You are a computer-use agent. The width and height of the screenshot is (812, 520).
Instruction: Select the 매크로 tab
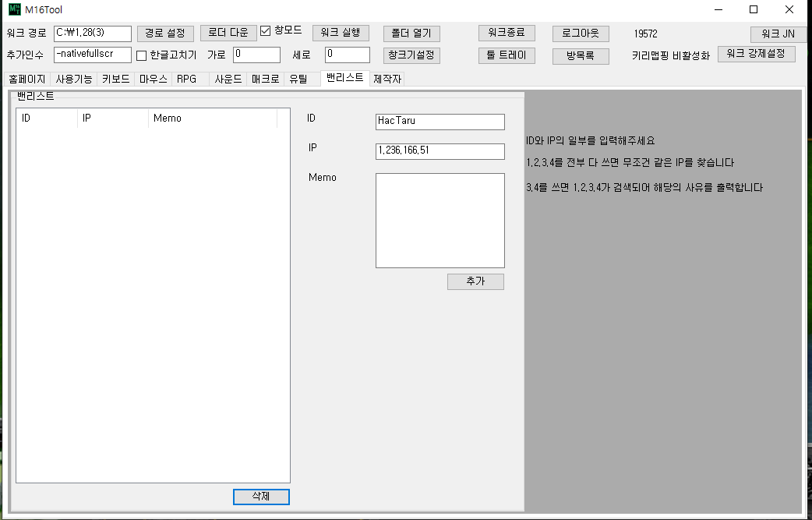point(265,80)
